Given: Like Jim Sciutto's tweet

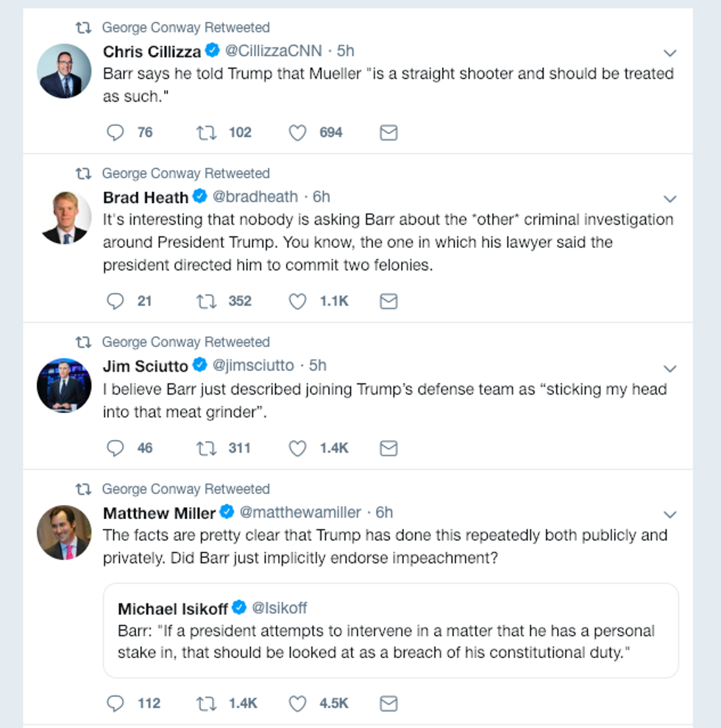Looking at the screenshot, I should (x=297, y=448).
